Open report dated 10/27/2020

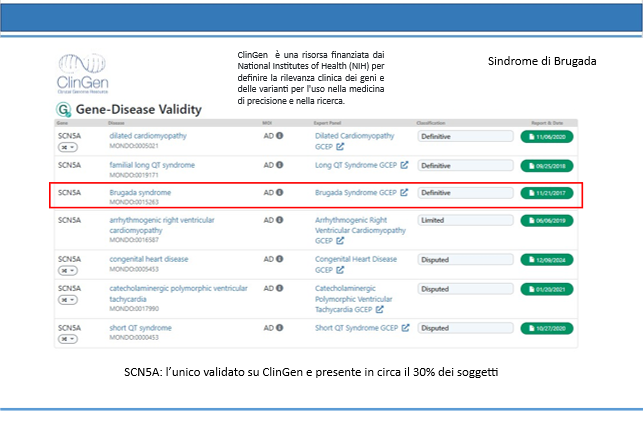(547, 328)
